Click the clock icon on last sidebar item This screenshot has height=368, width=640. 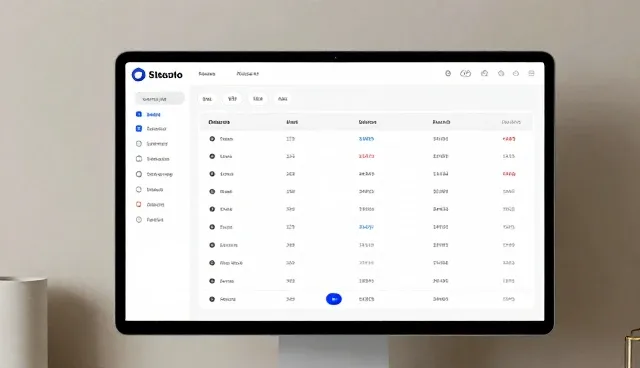pyautogui.click(x=139, y=219)
